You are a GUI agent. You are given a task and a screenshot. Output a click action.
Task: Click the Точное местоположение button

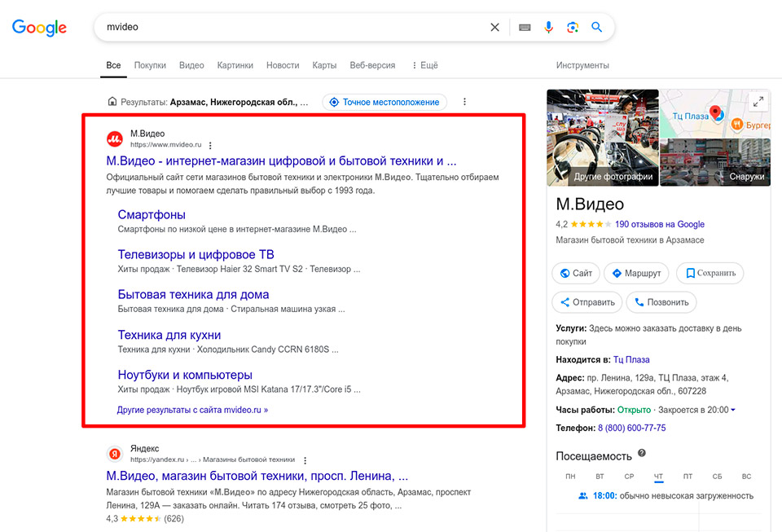[x=384, y=102]
